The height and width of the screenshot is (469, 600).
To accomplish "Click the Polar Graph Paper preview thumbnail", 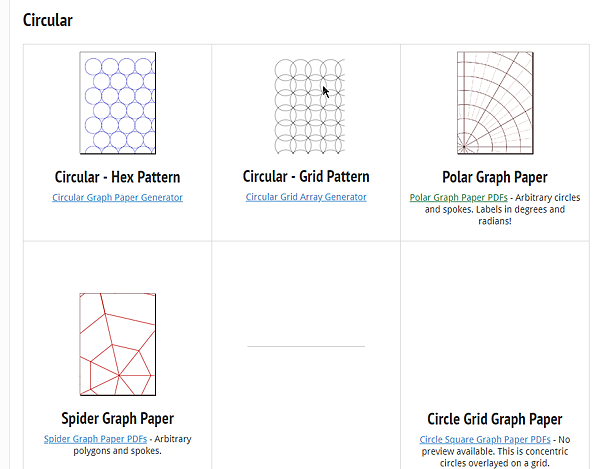I will [495, 104].
